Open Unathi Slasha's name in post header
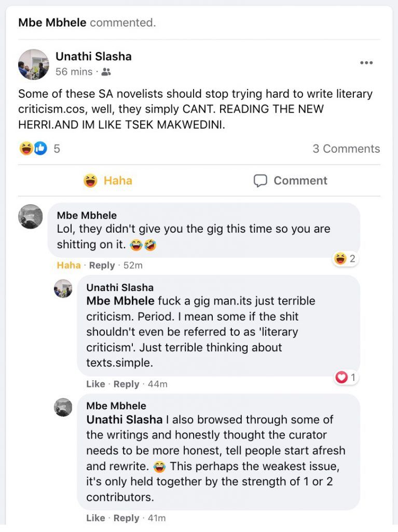Screen dimensions: 398x532 [93, 57]
